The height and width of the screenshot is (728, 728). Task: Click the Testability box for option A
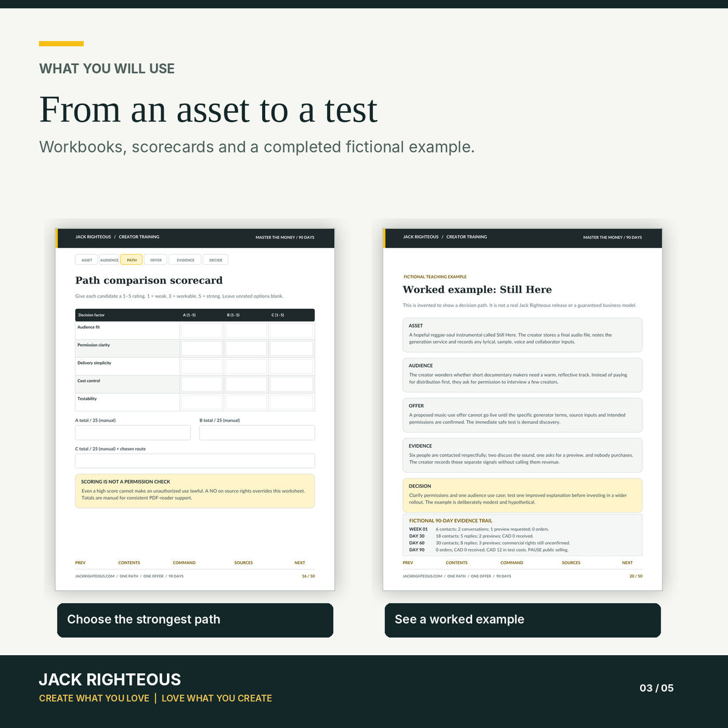pyautogui.click(x=202, y=402)
